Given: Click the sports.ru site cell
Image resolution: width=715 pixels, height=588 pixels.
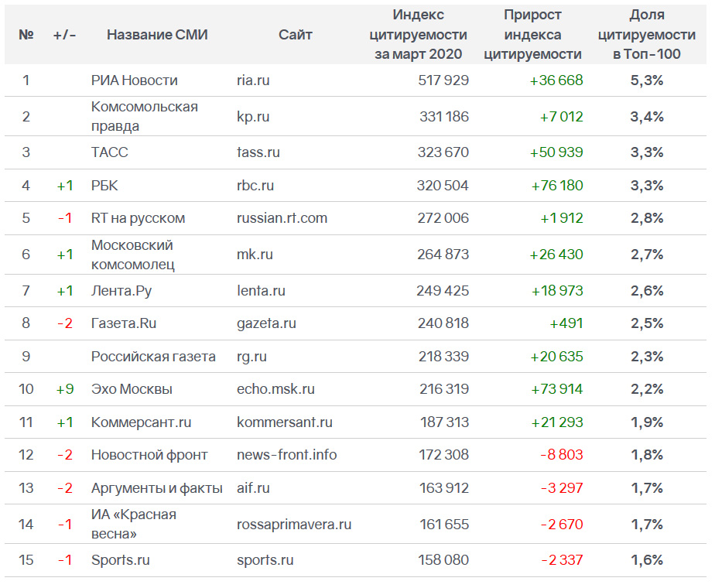Looking at the screenshot, I should pos(265,559).
